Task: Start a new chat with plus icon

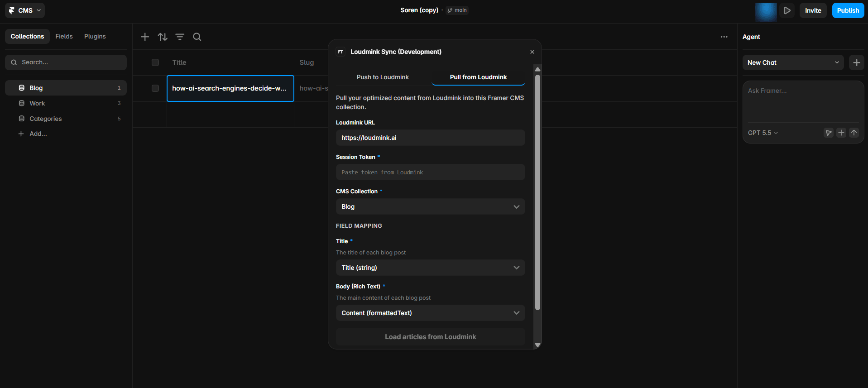Action: pyautogui.click(x=857, y=62)
